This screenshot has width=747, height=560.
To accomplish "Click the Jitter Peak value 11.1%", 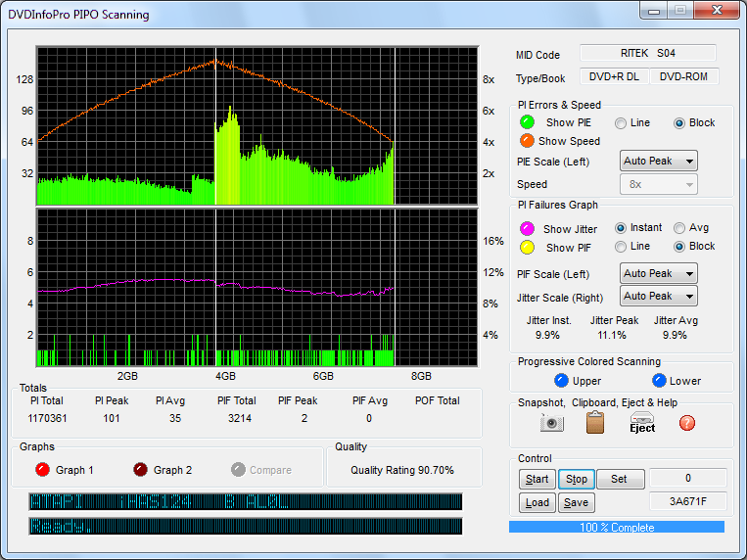I will (x=612, y=335).
